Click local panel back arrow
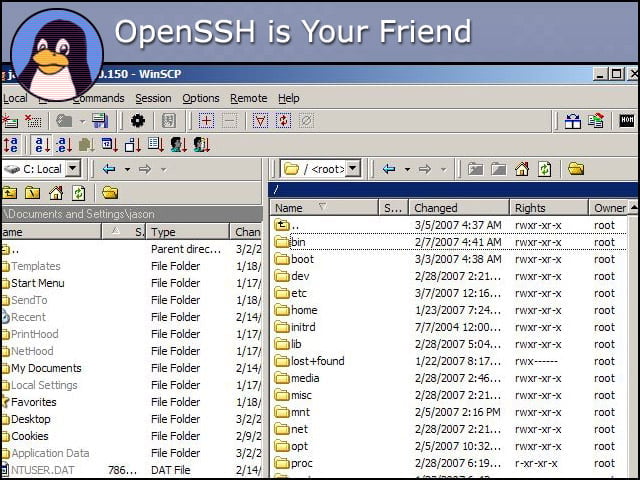The height and width of the screenshot is (480, 640). coord(109,169)
